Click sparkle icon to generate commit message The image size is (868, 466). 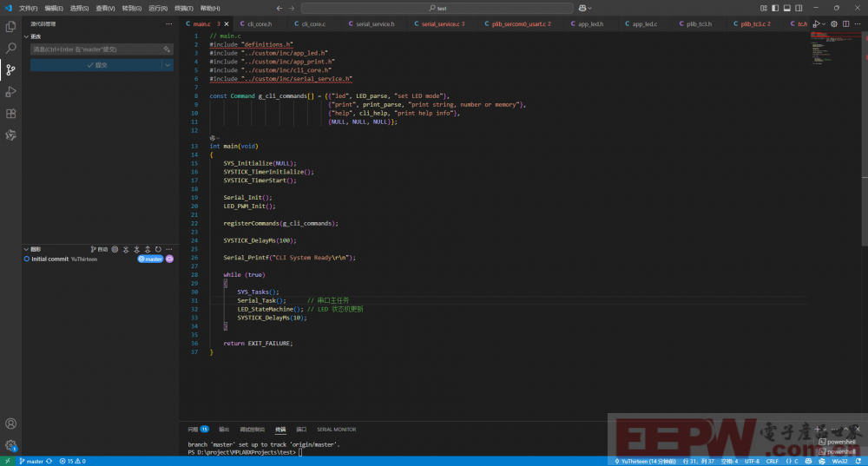[166, 49]
